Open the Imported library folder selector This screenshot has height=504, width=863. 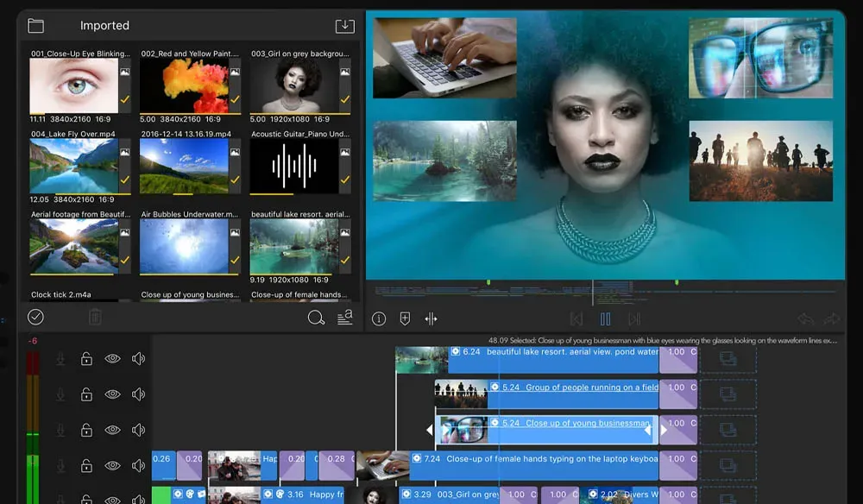point(35,25)
